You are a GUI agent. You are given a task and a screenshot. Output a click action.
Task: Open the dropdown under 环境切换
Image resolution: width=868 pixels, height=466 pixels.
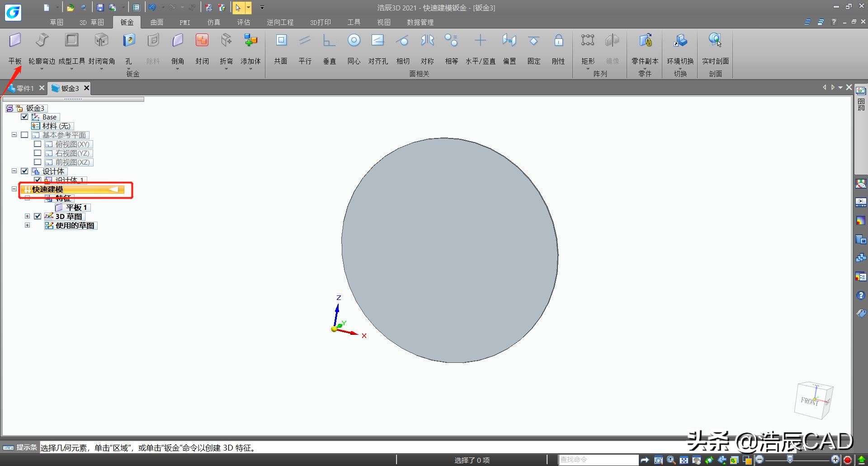[680, 69]
